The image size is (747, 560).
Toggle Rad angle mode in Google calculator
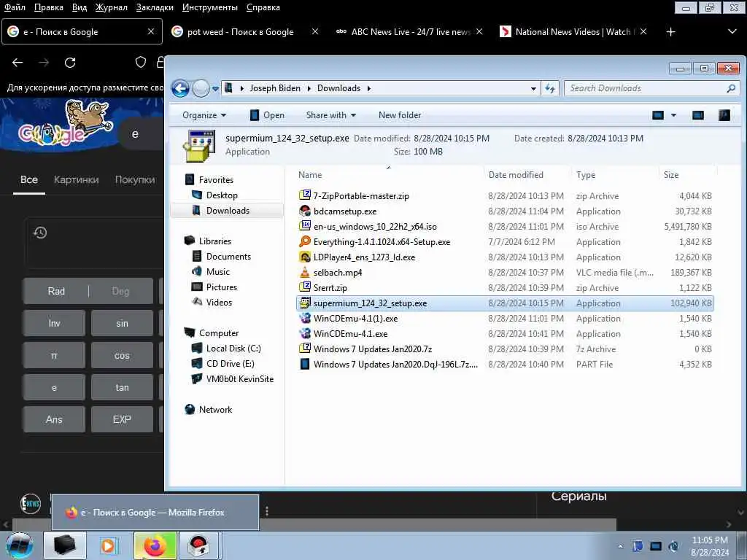click(x=55, y=291)
